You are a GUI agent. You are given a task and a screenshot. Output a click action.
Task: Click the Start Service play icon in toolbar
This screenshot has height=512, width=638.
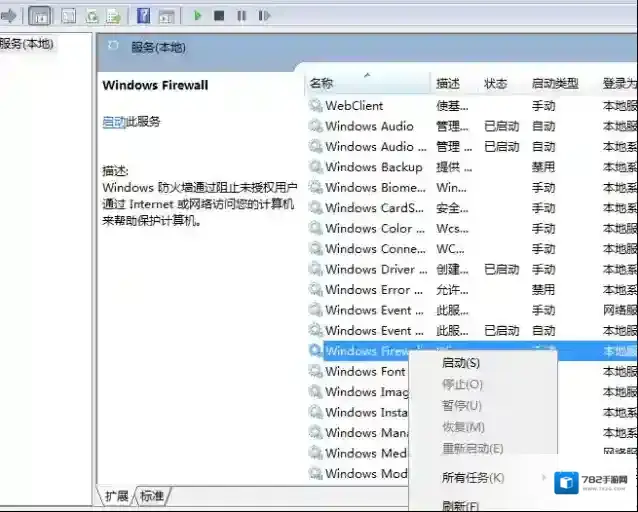(x=198, y=15)
